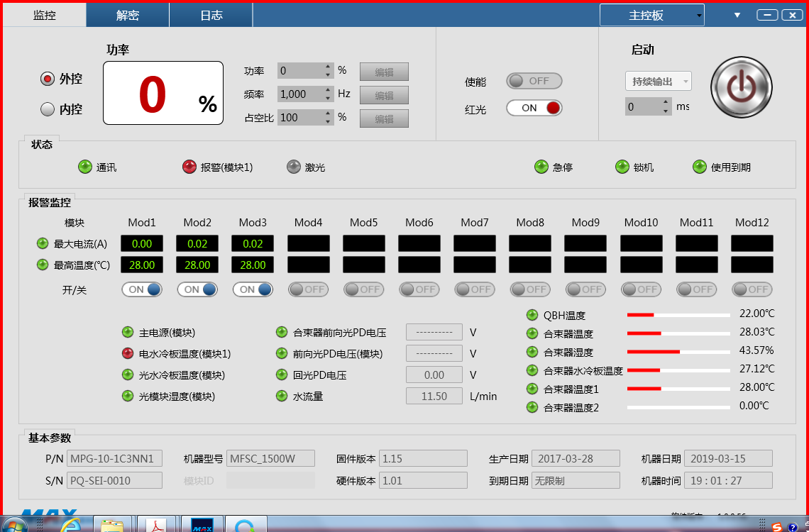Switch to the 日志 tab
809x532 pixels.
pyautogui.click(x=211, y=15)
